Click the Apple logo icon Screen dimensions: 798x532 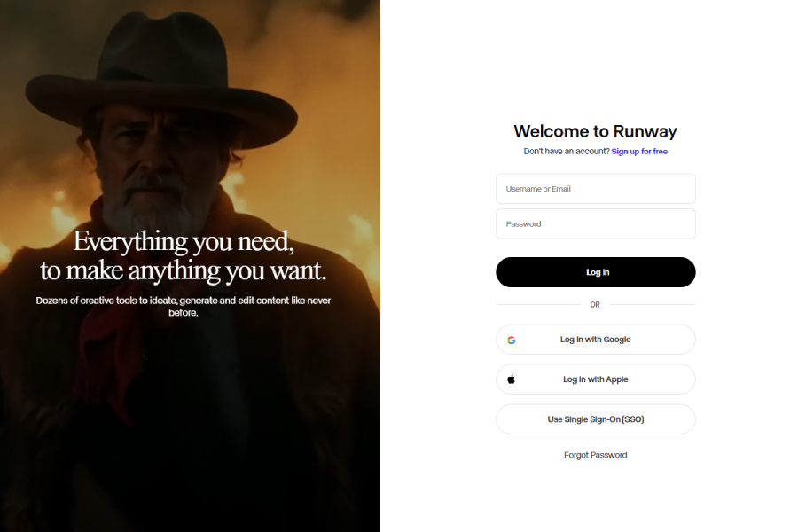click(512, 379)
